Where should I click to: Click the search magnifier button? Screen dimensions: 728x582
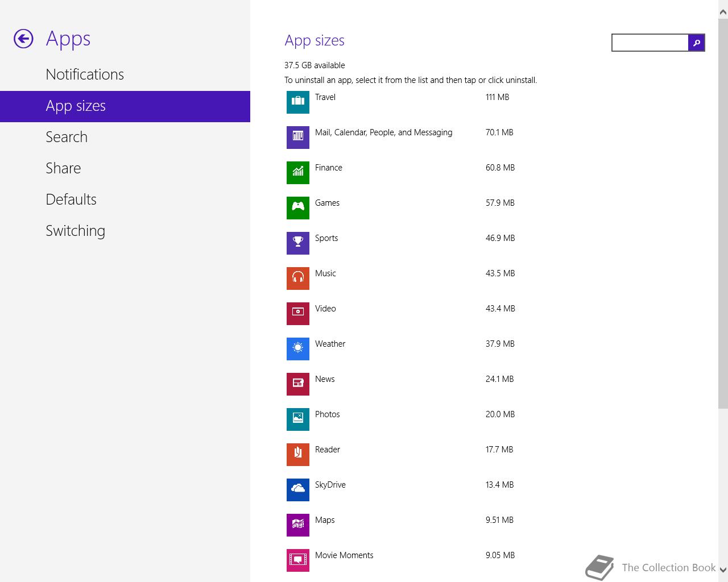point(696,43)
